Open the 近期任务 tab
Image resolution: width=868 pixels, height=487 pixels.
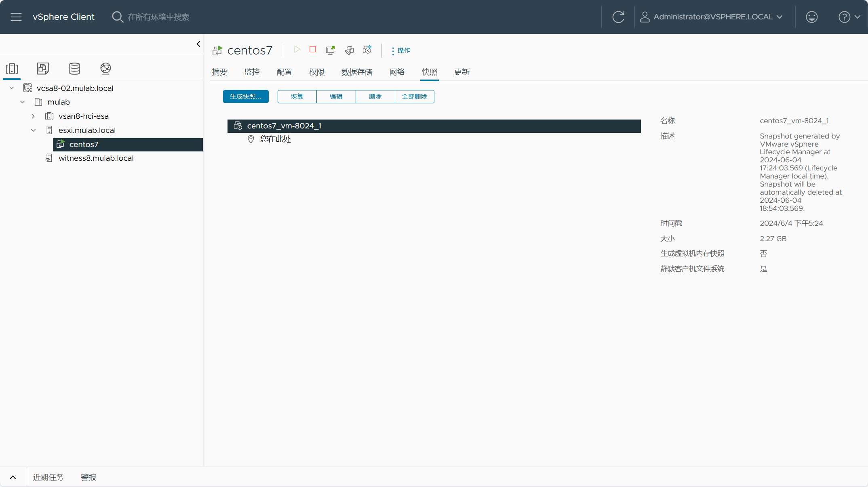point(48,477)
